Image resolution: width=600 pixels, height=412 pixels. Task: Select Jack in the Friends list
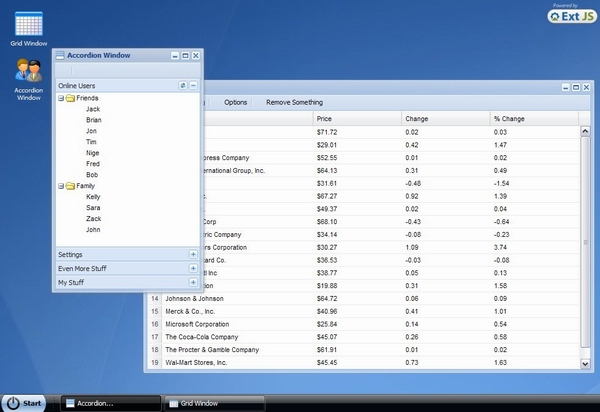(x=93, y=109)
